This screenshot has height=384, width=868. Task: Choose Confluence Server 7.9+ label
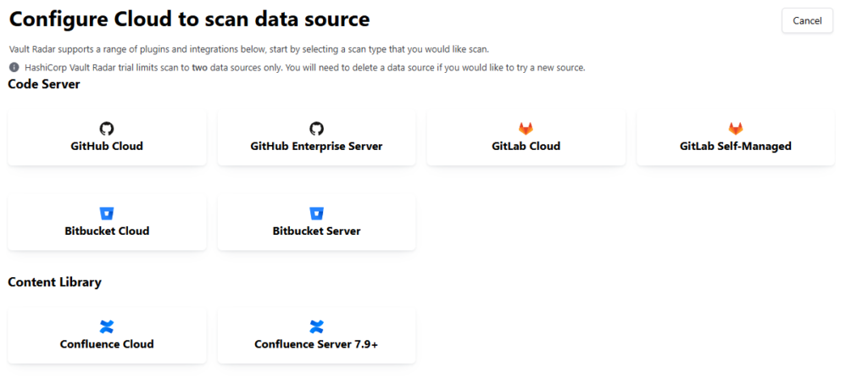point(316,344)
